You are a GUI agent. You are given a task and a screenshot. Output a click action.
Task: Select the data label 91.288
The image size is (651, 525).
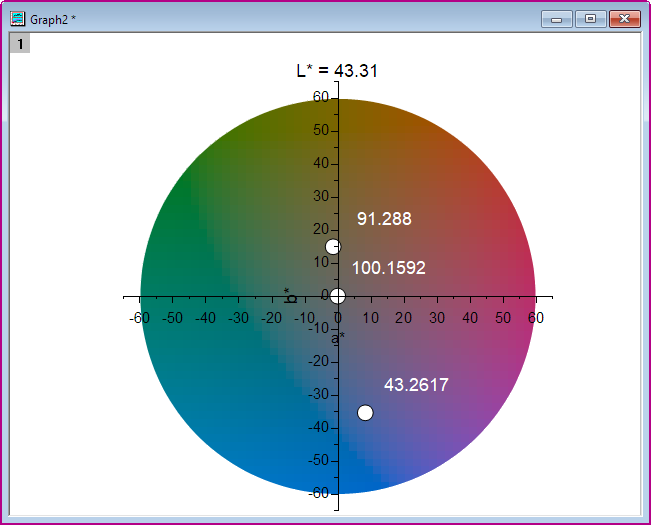(x=384, y=219)
